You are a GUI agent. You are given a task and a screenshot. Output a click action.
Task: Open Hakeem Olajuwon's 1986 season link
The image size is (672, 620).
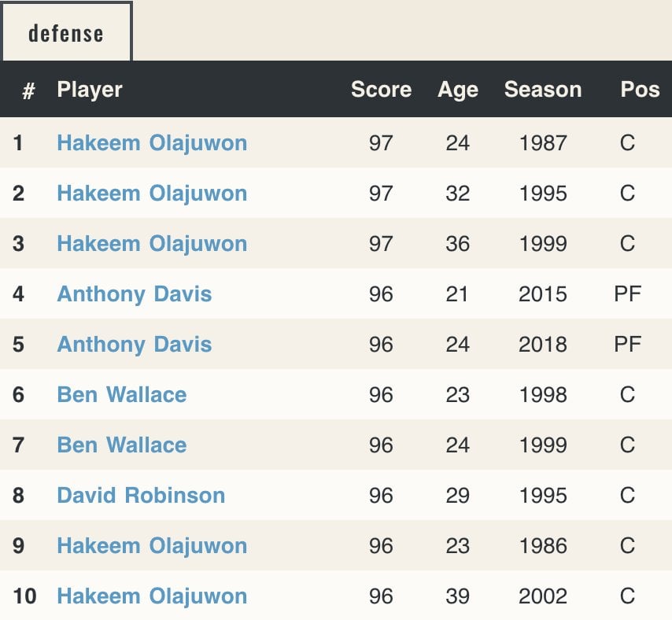pyautogui.click(x=152, y=546)
